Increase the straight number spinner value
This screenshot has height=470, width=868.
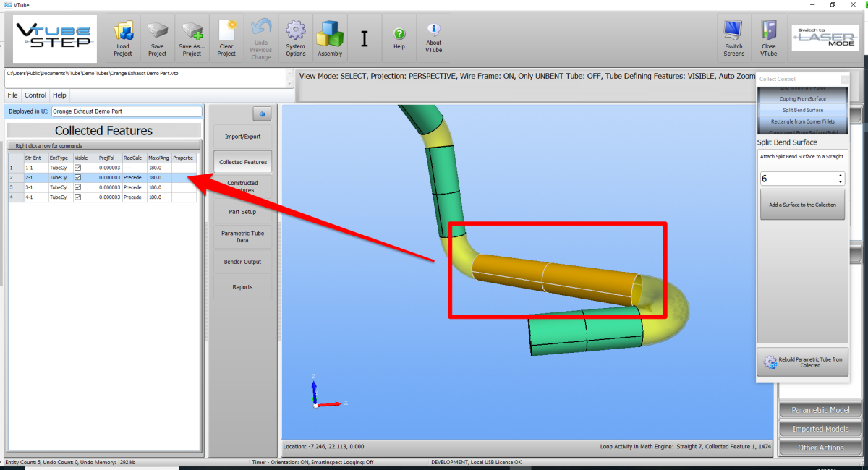click(840, 176)
